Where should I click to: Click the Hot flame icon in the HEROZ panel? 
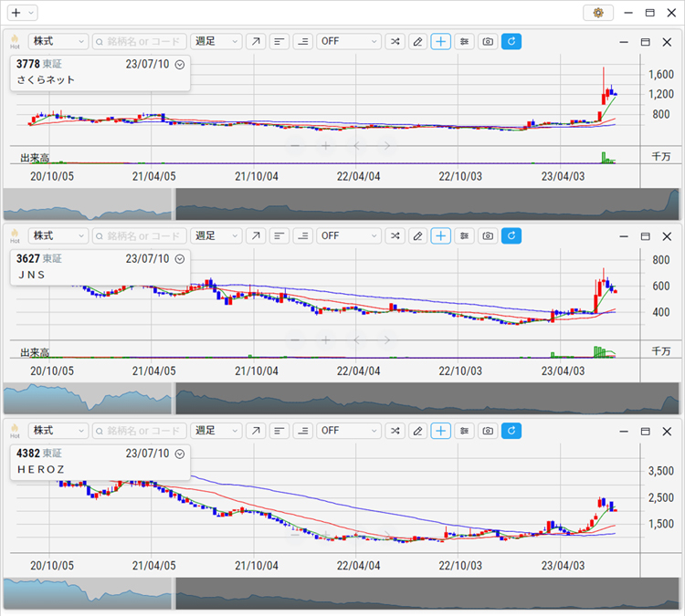15,430
